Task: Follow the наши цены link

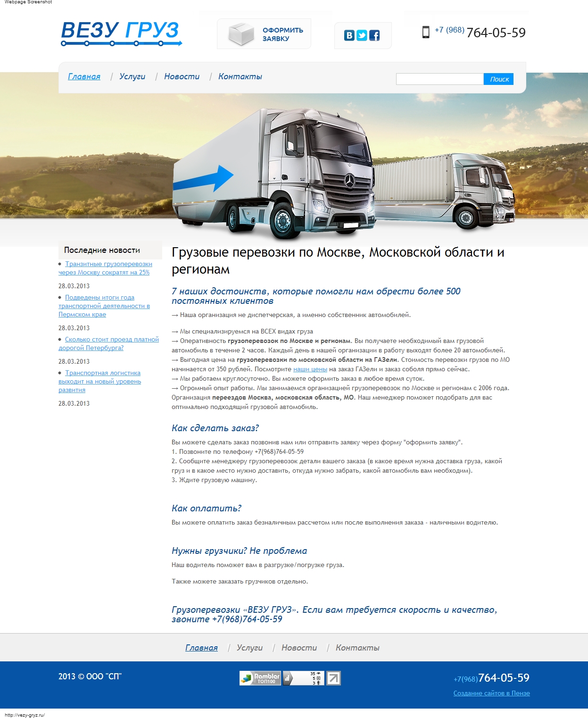Action: tap(310, 369)
